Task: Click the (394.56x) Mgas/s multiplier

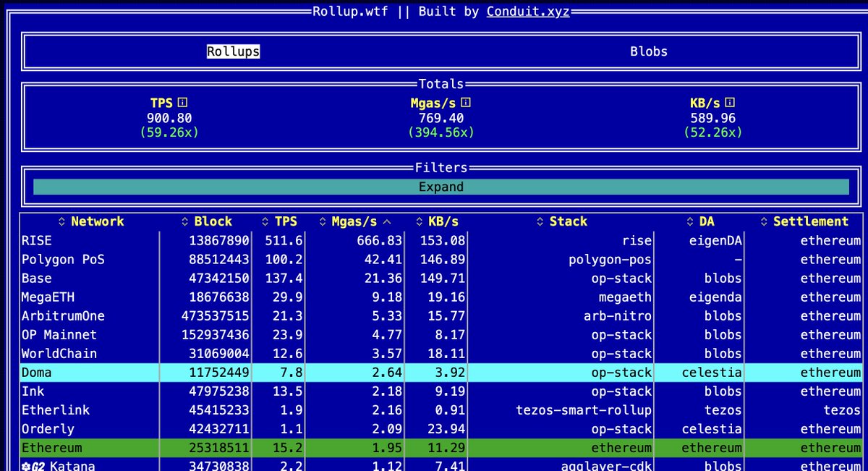Action: pos(441,133)
